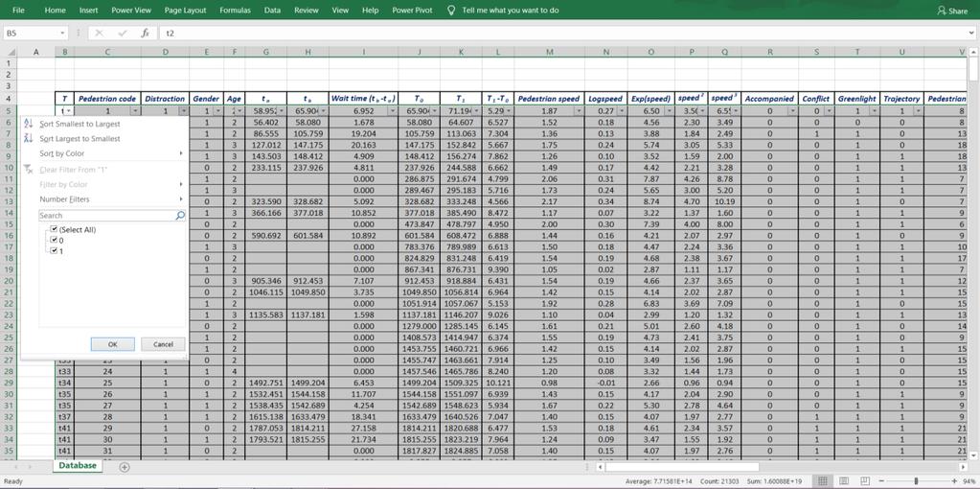Click the zoom slider handle
This screenshot has height=489, width=980.
tap(916, 481)
